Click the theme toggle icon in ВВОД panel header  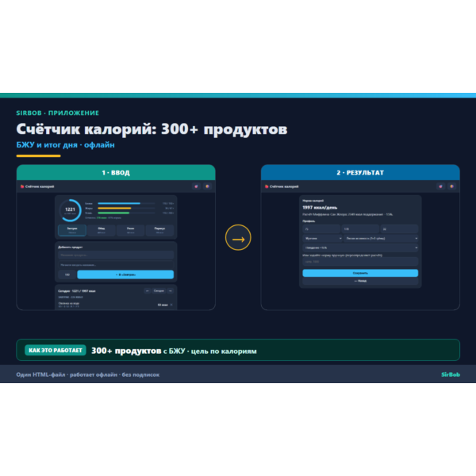pos(207,186)
